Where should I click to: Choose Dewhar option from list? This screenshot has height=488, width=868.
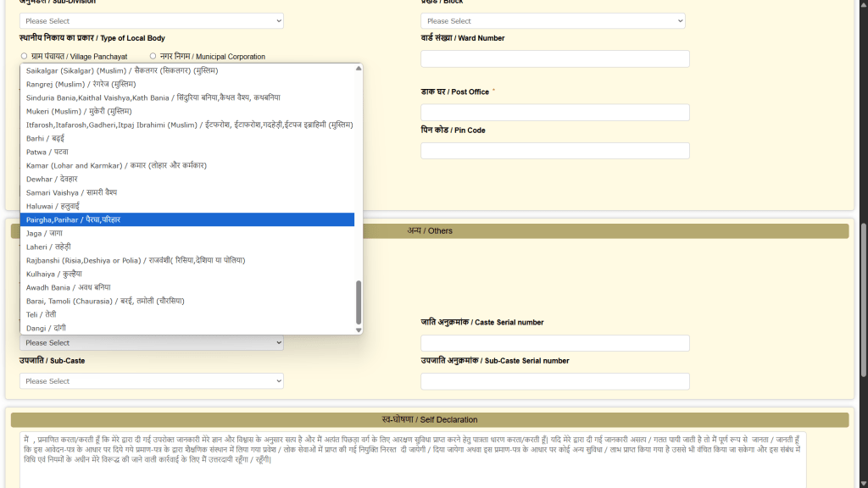(x=187, y=179)
